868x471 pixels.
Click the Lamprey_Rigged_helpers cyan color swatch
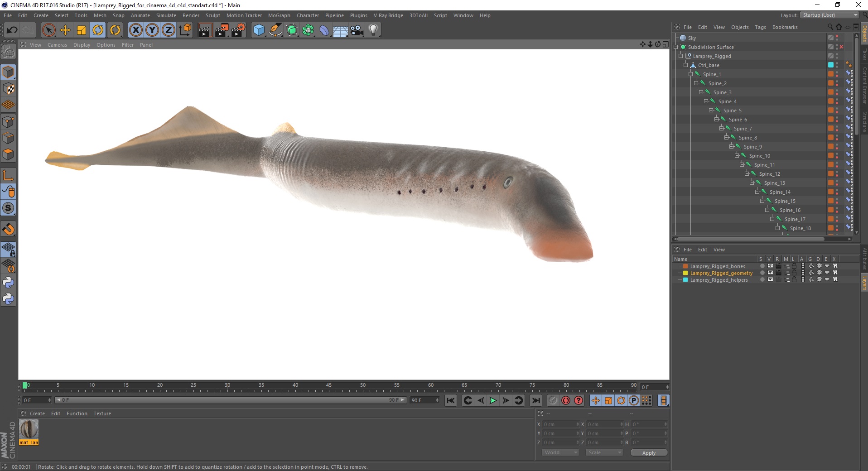685,280
